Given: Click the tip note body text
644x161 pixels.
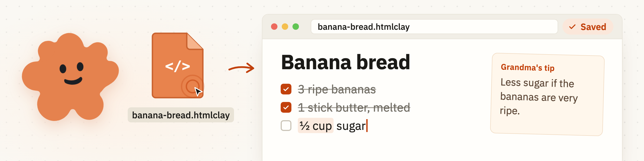Looking at the screenshot, I should (x=538, y=97).
